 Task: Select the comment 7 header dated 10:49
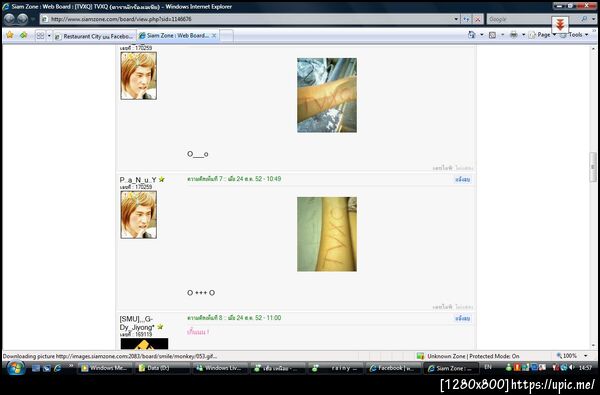[x=234, y=179]
